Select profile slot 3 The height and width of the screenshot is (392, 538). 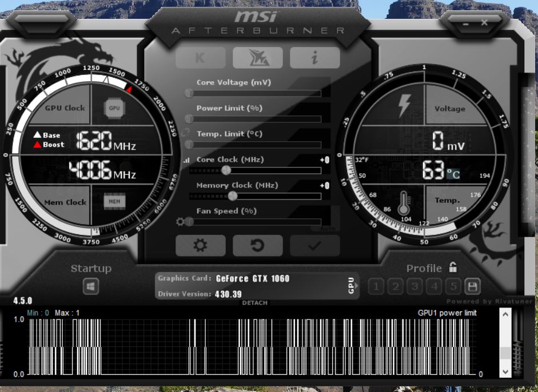[x=415, y=286]
